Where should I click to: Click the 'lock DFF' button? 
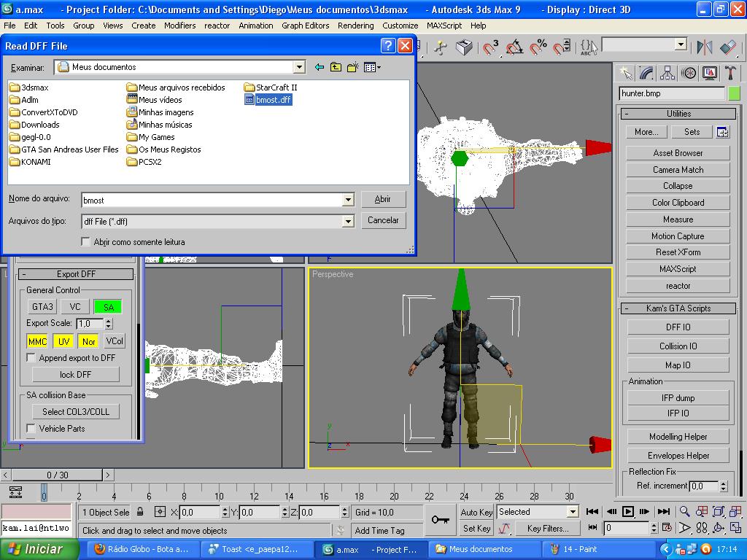coord(75,374)
